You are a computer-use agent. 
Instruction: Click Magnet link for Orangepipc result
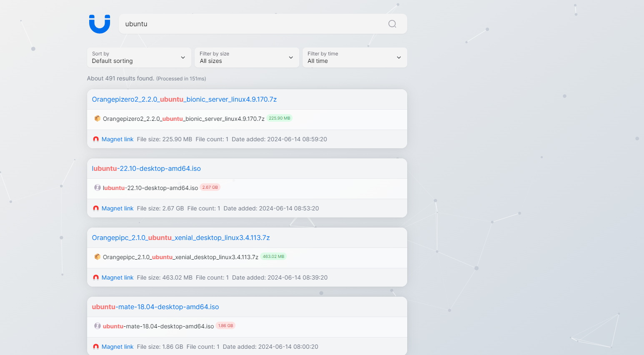pyautogui.click(x=118, y=277)
